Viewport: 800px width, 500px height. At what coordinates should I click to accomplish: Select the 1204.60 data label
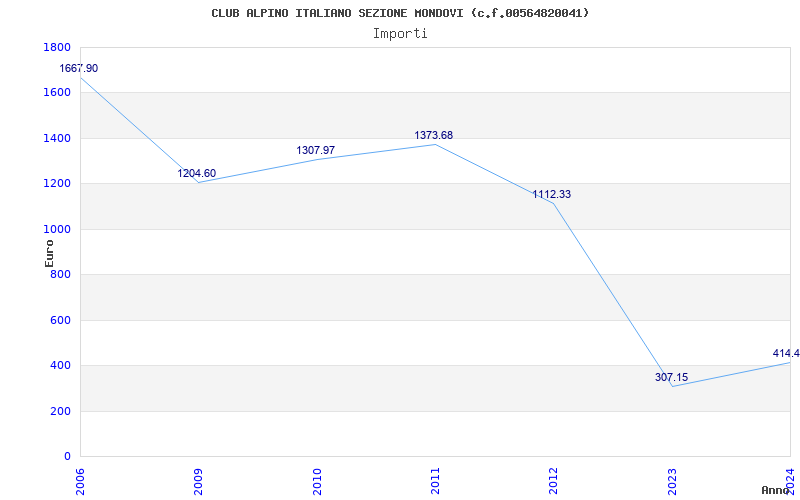(x=196, y=173)
